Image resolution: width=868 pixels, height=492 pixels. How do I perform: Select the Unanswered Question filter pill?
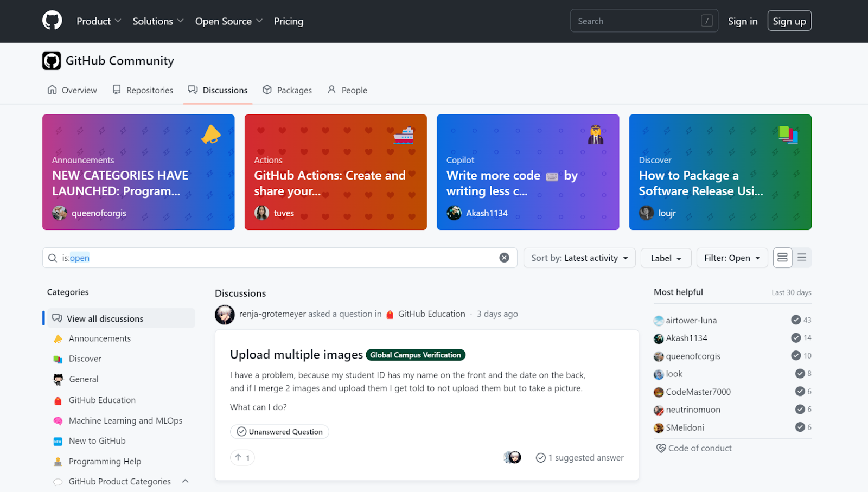pyautogui.click(x=279, y=431)
